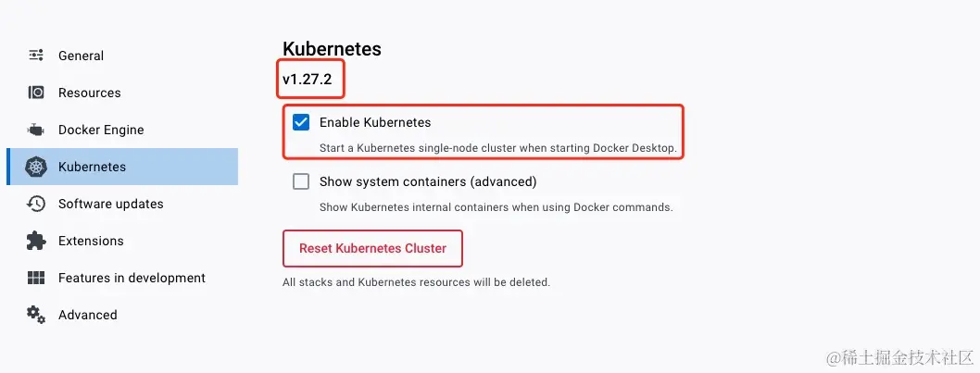Select the Resources disk icon
The width and height of the screenshot is (980, 373).
36,93
